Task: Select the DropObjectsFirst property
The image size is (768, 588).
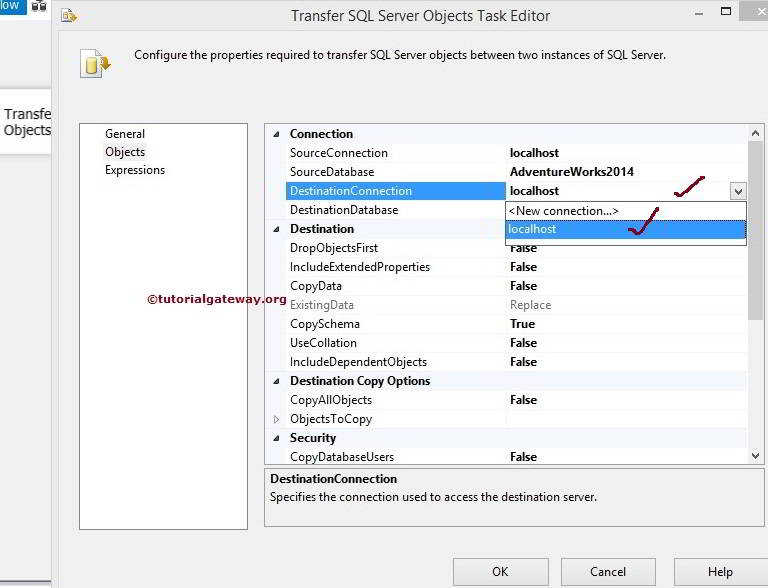Action: click(395, 248)
